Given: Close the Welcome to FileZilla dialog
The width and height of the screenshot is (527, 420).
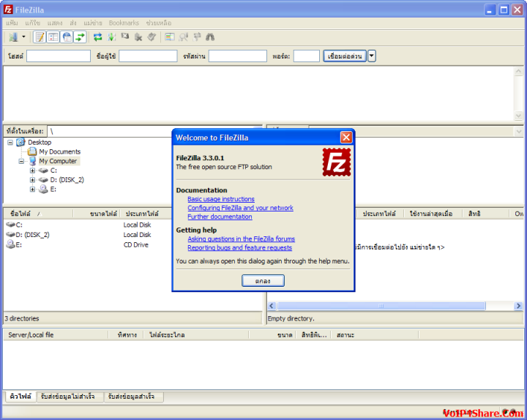Looking at the screenshot, I should tap(346, 137).
